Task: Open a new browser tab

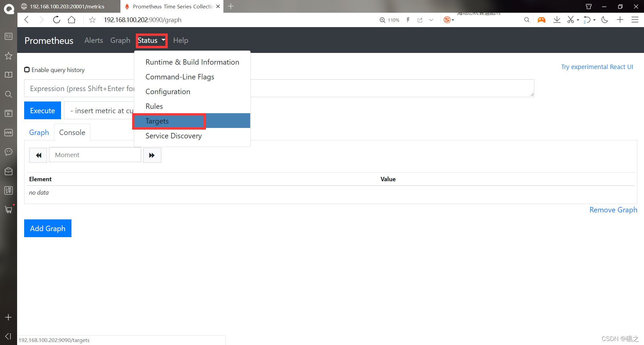Action: pos(231,6)
